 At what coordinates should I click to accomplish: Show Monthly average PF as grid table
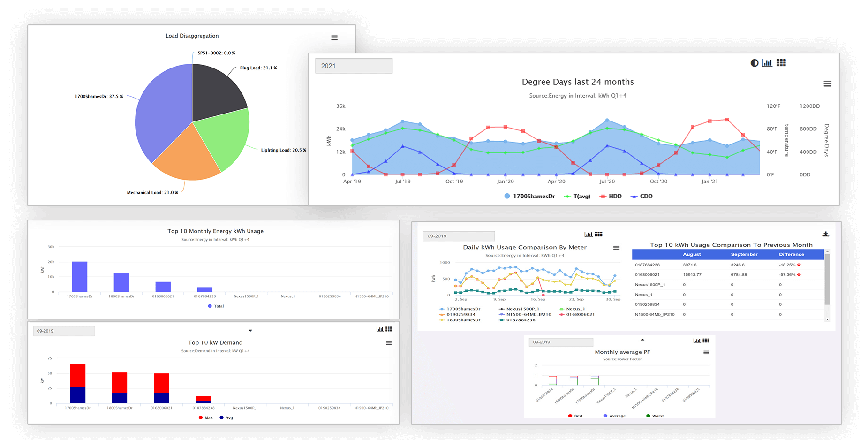pyautogui.click(x=706, y=341)
